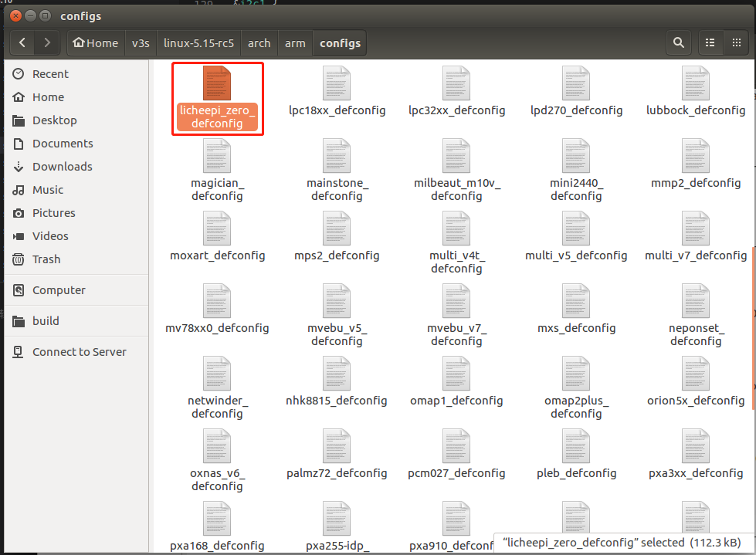Select the omap1_defconfig file
This screenshot has height=555, width=756.
tap(456, 382)
